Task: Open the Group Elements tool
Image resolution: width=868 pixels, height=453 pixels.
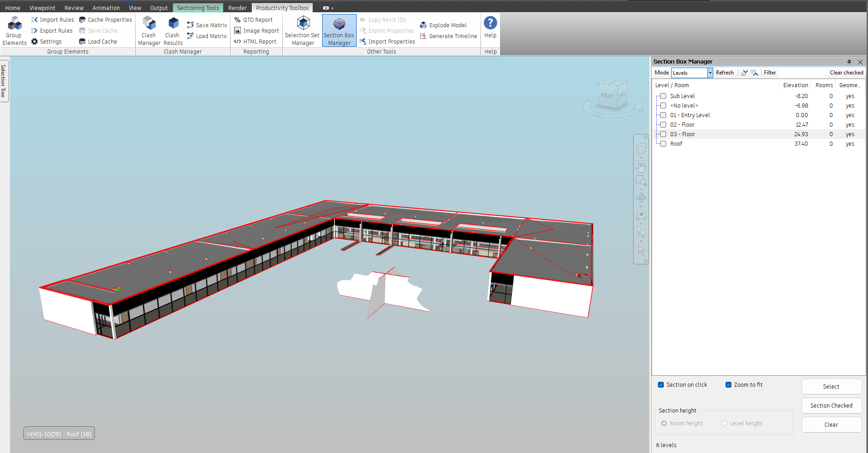Action: point(14,30)
